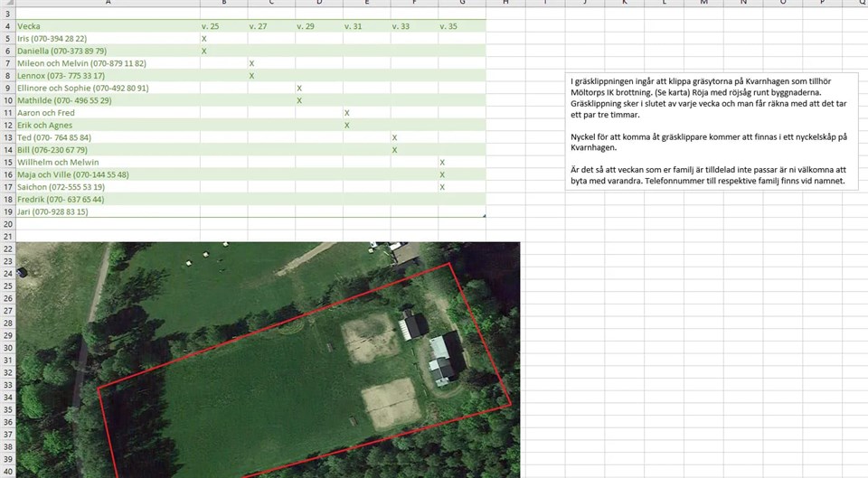Select the X mark in Saichon's row
This screenshot has height=478, width=868.
click(442, 187)
